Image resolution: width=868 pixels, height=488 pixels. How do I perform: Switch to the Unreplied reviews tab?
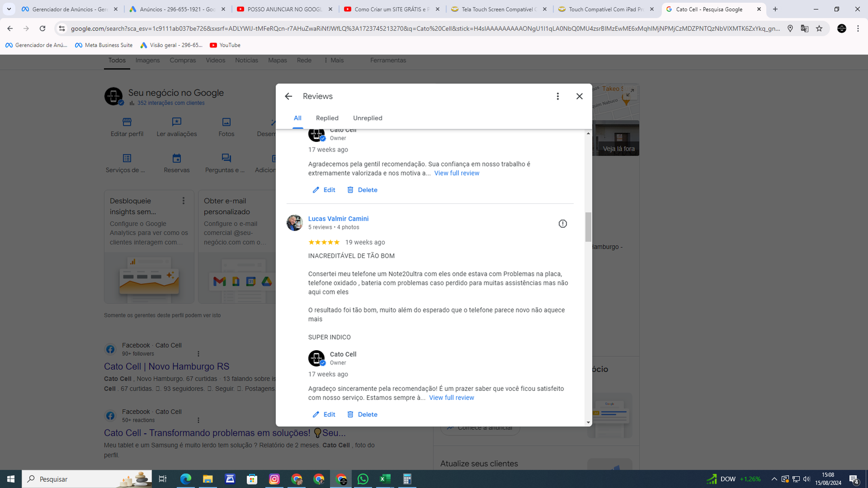[x=368, y=118]
